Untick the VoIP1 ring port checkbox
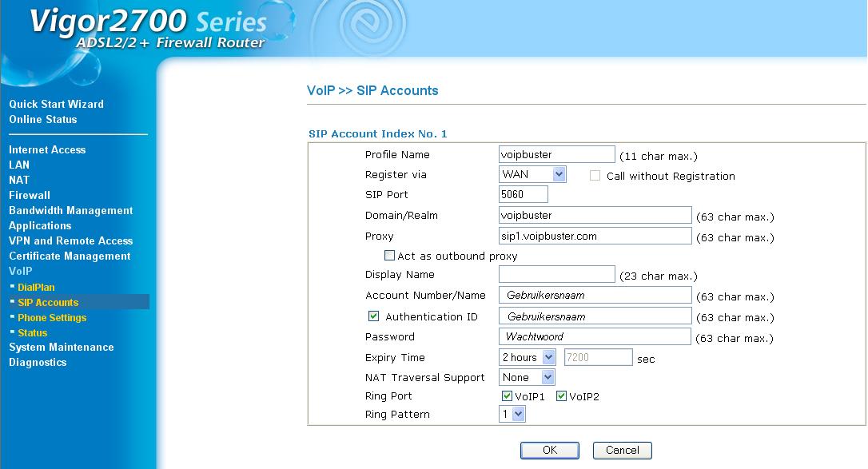This screenshot has height=469, width=868. point(507,396)
